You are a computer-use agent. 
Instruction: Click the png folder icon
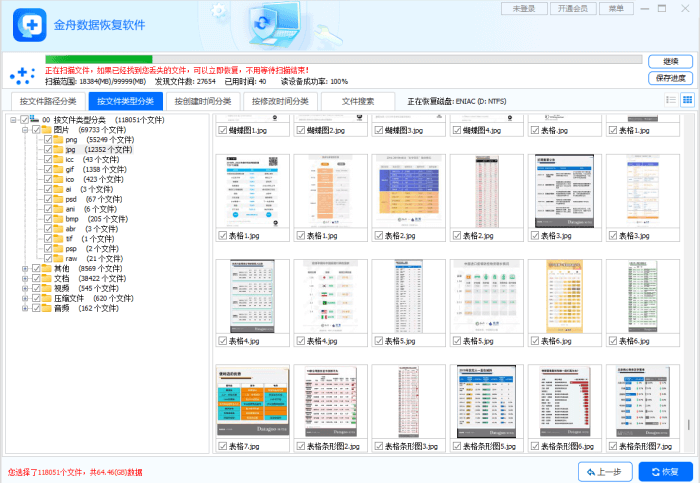point(58,140)
